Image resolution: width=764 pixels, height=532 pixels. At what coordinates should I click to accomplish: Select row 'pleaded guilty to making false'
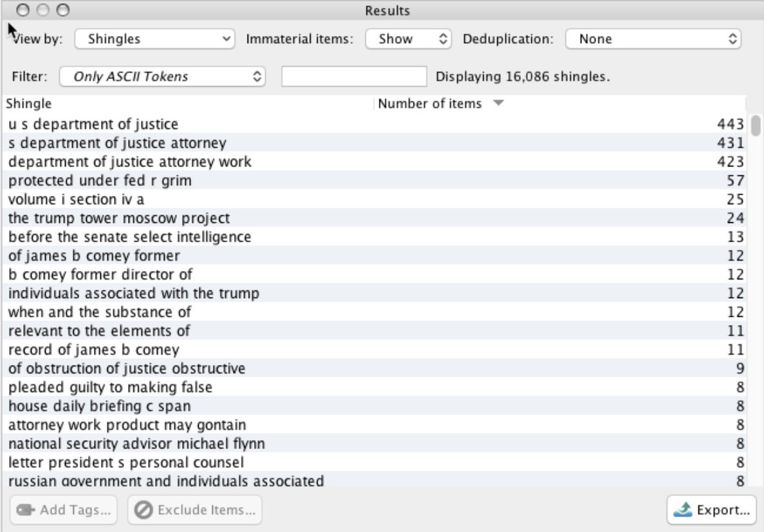tap(374, 387)
